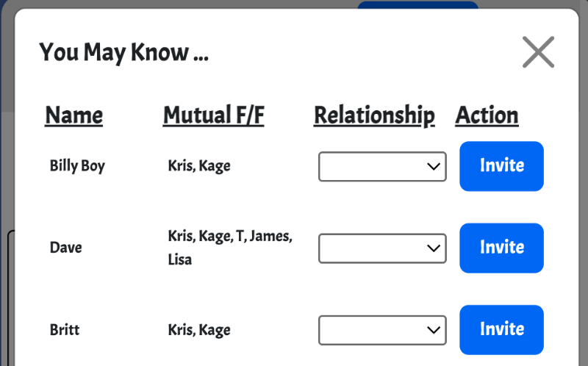The width and height of the screenshot is (588, 366).
Task: Select the name Dave
Action: click(x=66, y=248)
